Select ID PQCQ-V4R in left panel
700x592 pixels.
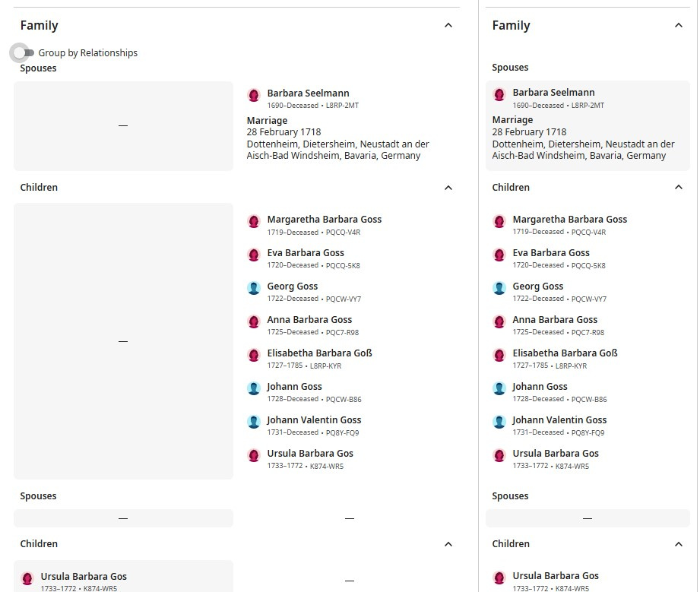343,232
